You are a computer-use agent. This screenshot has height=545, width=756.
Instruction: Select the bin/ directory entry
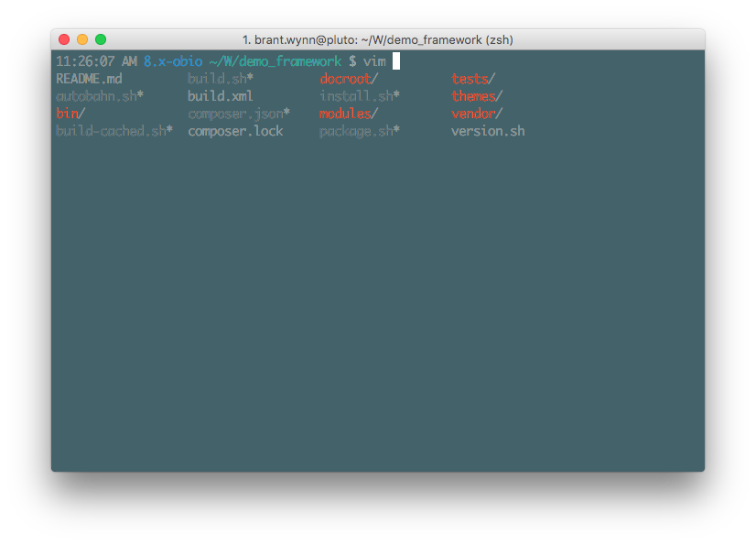coord(70,114)
